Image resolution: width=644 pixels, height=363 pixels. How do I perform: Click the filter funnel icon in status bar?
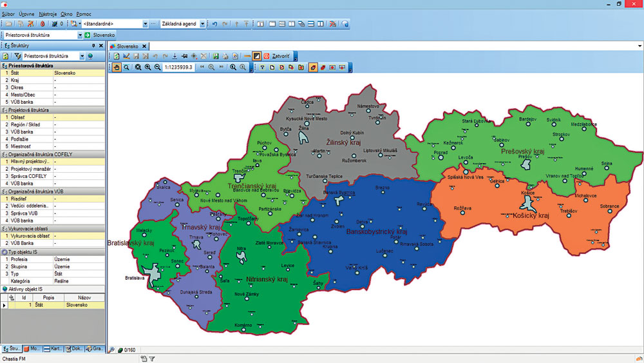pos(153,358)
